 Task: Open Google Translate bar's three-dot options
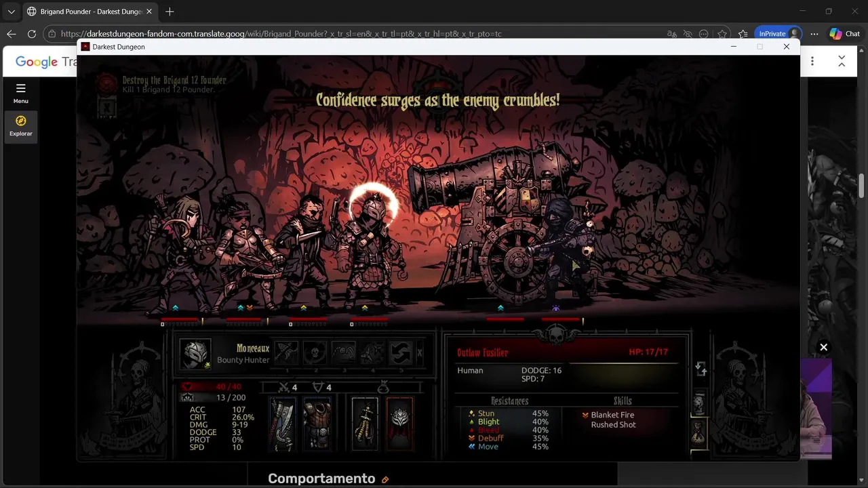(x=812, y=61)
